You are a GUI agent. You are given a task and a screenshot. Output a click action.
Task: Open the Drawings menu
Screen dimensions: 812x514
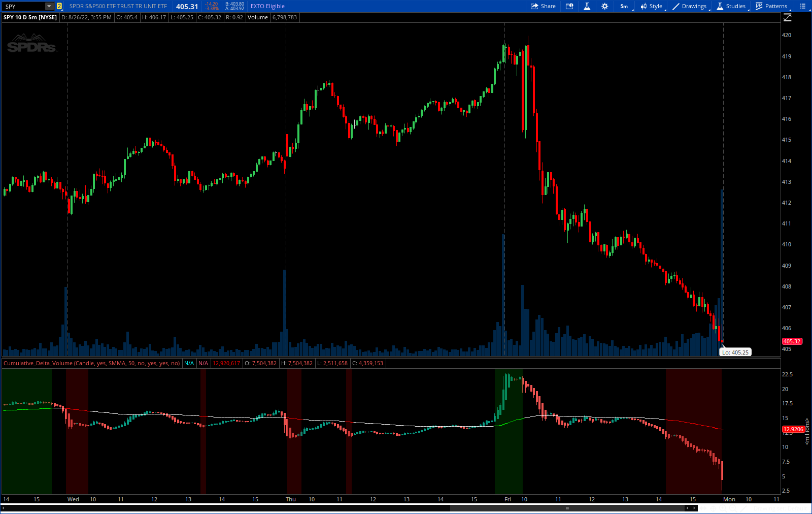coord(689,6)
